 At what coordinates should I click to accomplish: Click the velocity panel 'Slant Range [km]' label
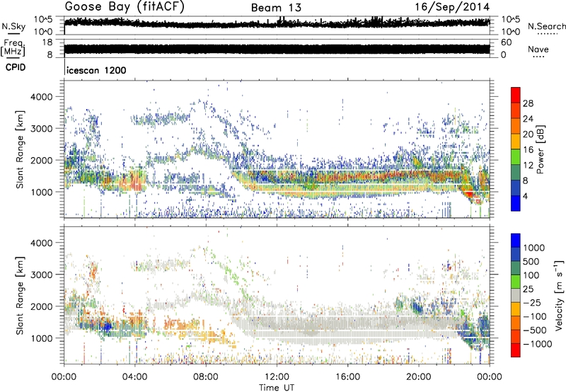(x=20, y=295)
